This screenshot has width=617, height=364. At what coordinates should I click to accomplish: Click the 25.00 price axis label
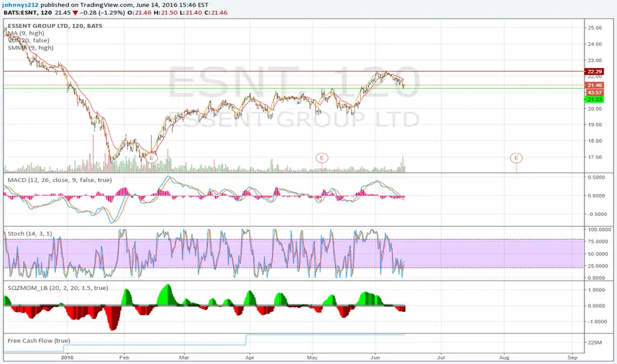click(594, 28)
